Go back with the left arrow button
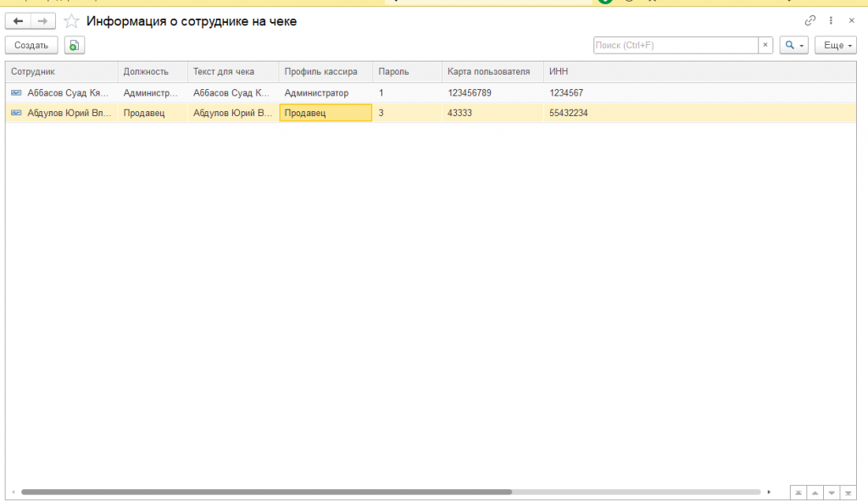868x501 pixels. pos(18,21)
